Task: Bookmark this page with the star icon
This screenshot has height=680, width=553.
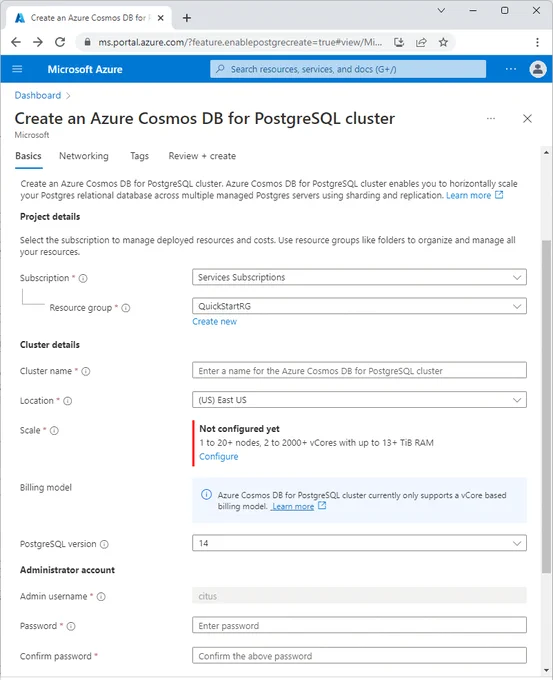Action: (443, 42)
